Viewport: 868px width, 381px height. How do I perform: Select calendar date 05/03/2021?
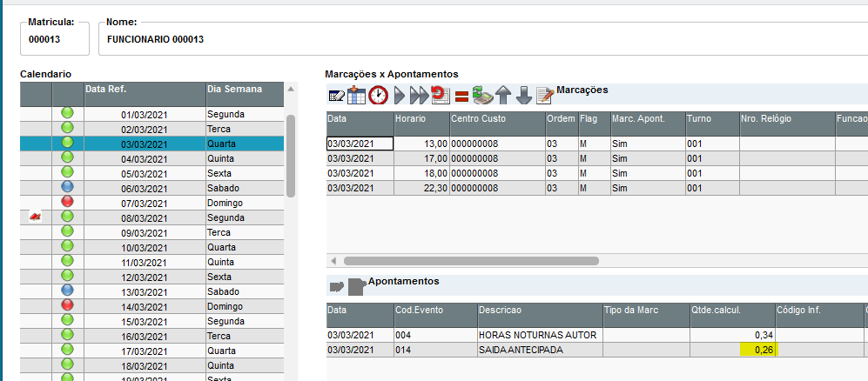point(144,174)
